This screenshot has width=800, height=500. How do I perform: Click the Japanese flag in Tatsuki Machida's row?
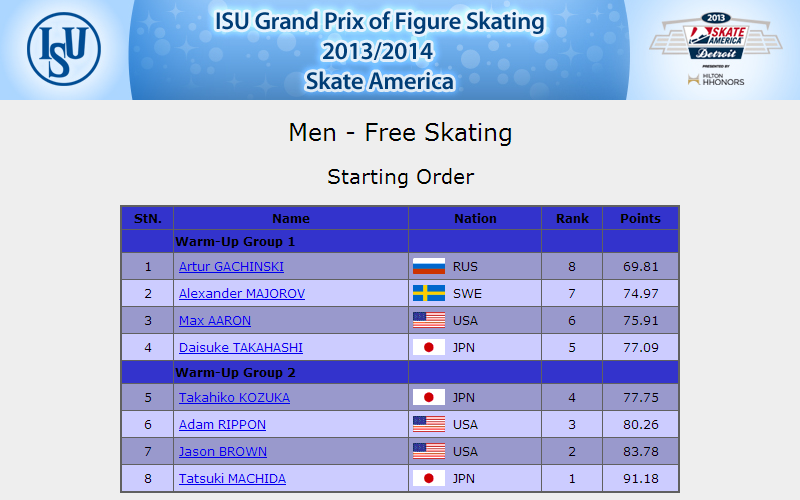[x=429, y=479]
